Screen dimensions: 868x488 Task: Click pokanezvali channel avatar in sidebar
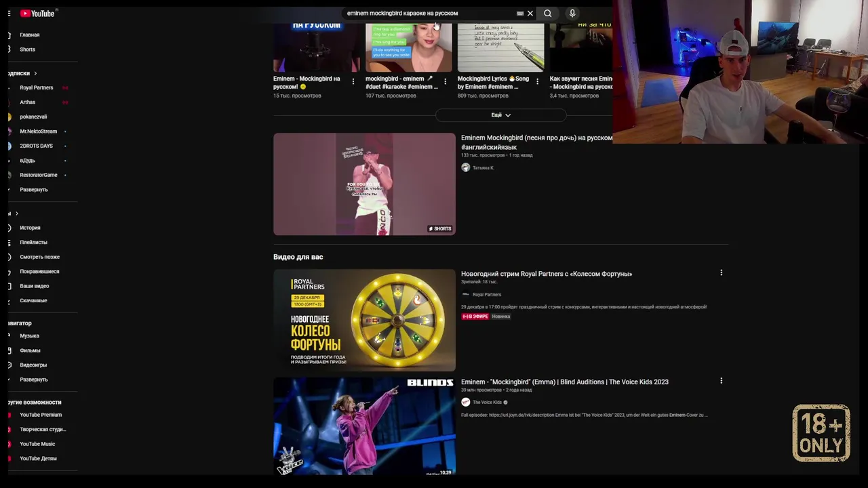9,117
